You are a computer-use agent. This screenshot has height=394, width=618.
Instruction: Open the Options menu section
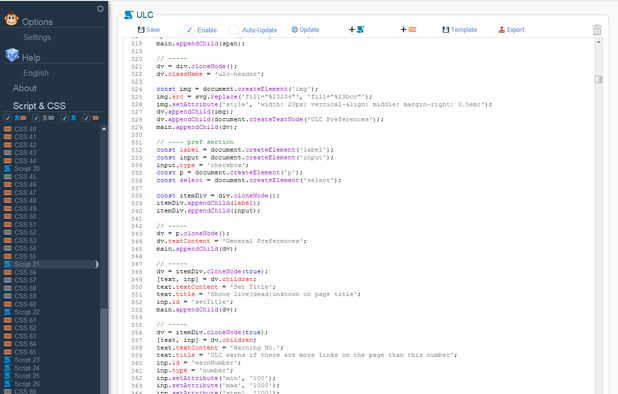37,22
